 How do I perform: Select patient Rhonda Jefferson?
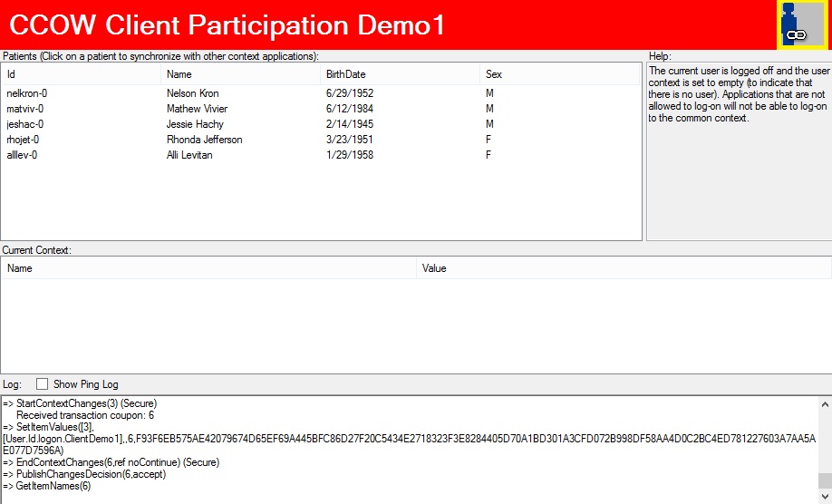pos(204,140)
